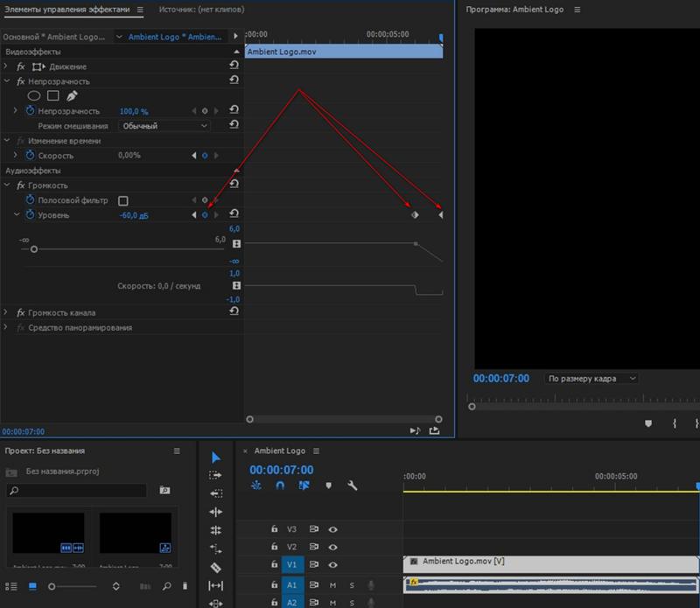Open the Проект panel menu

pos(177,451)
